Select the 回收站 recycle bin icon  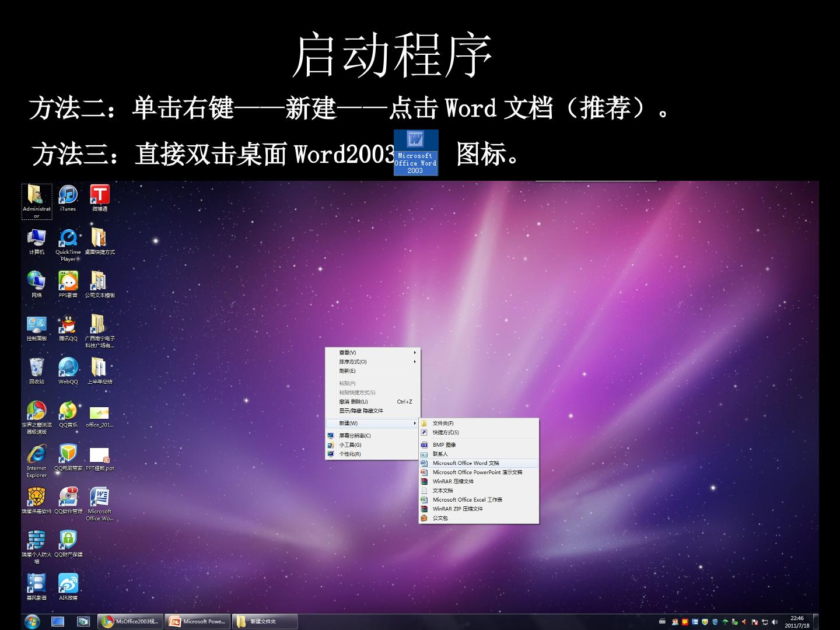coord(37,371)
